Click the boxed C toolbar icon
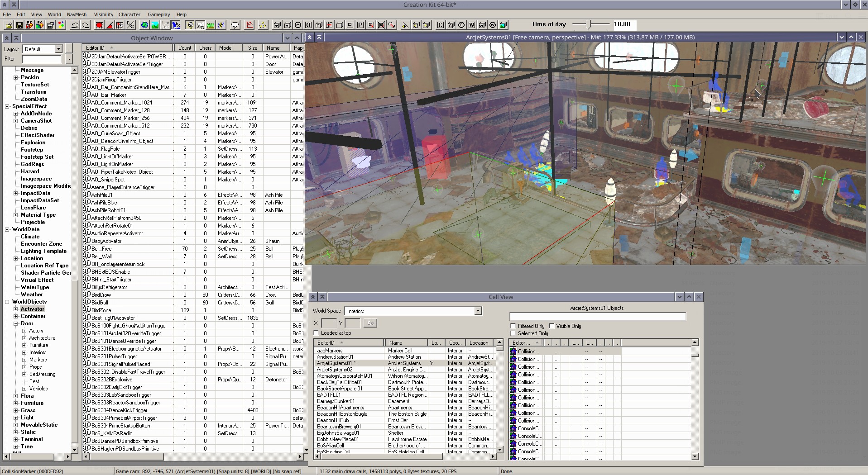The image size is (868, 475). pos(440,25)
